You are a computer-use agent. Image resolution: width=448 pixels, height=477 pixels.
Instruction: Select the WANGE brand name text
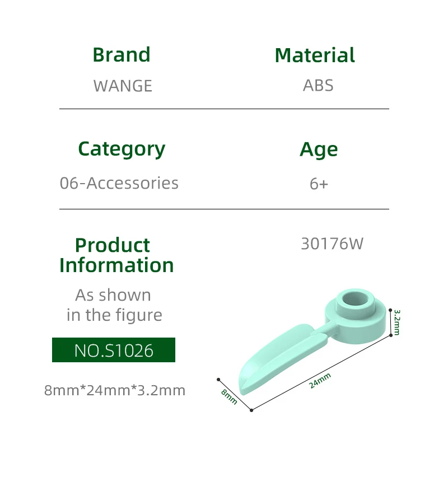point(123,86)
